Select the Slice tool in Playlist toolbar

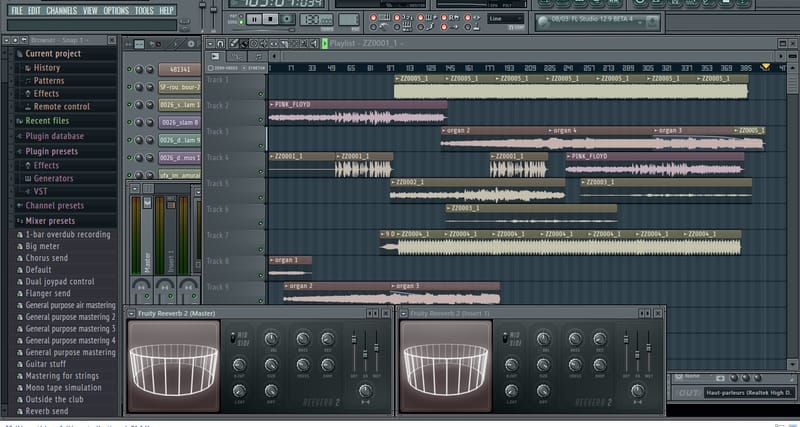click(283, 44)
